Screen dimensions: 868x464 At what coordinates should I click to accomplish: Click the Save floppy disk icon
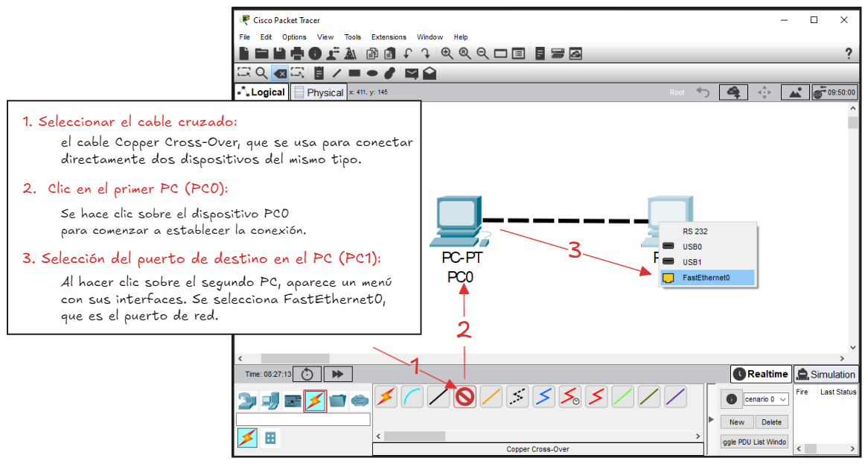279,54
